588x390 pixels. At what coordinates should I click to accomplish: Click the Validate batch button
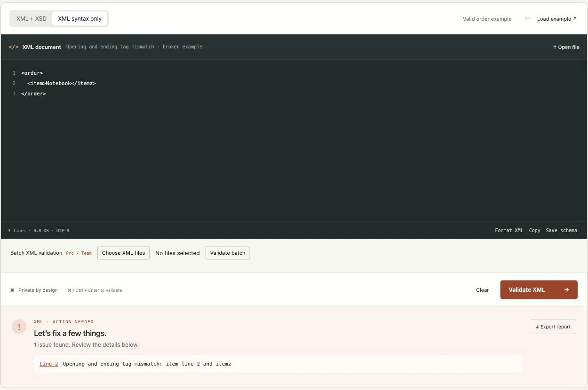228,253
